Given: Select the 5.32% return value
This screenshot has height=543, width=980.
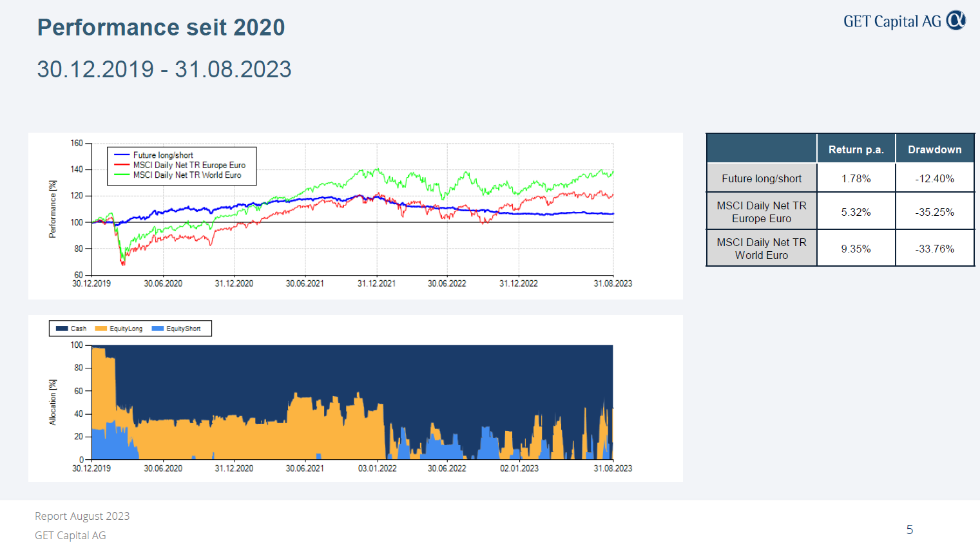Looking at the screenshot, I should [856, 212].
